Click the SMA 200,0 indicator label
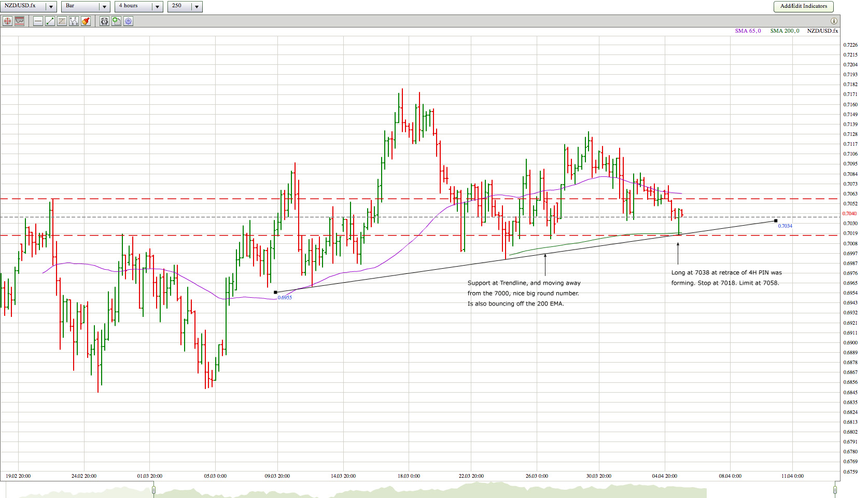 pyautogui.click(x=785, y=31)
